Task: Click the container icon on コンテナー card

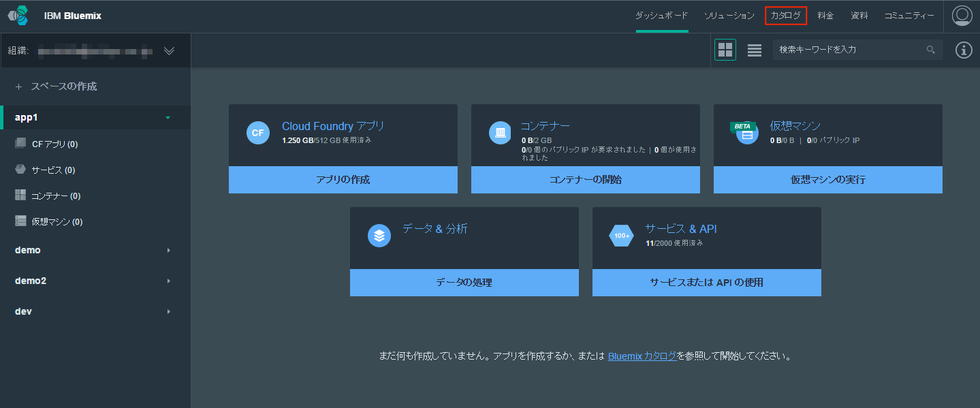Action: [500, 133]
